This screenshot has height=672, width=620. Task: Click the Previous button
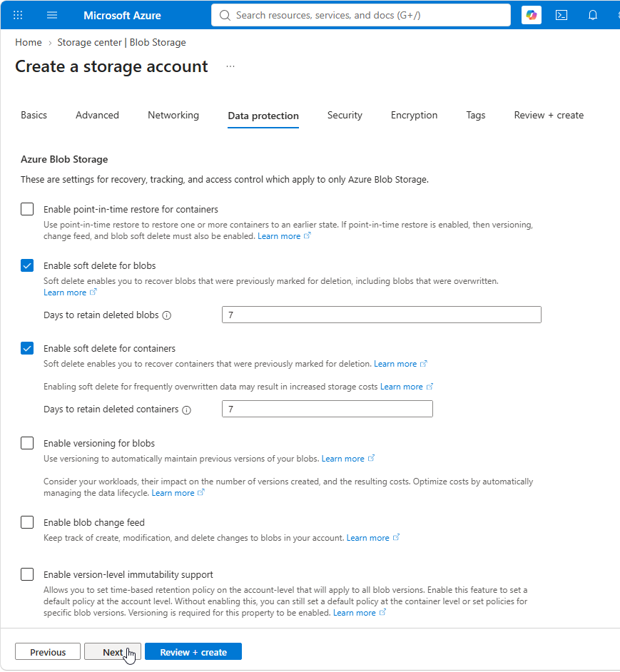click(x=48, y=652)
